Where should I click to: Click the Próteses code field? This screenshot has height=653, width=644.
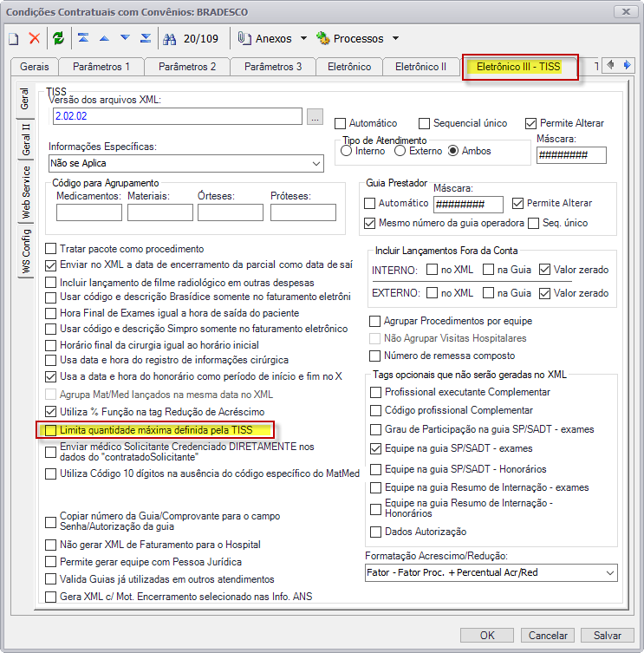pos(303,212)
